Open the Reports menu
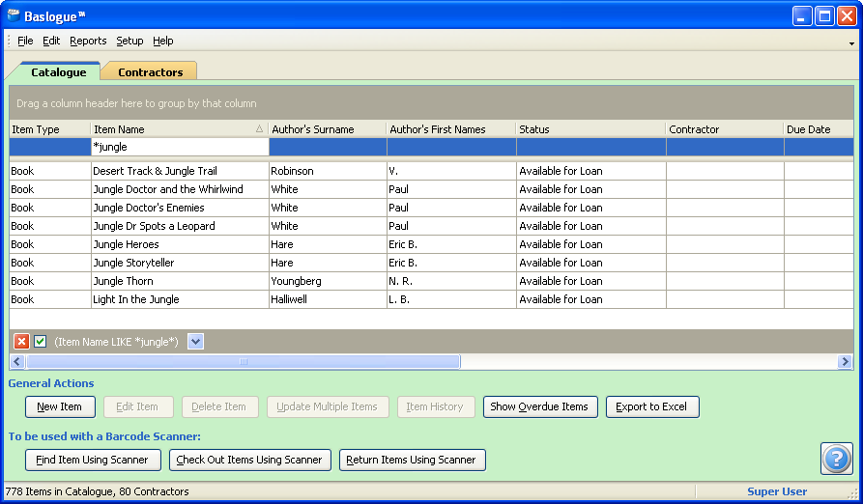 coord(88,41)
